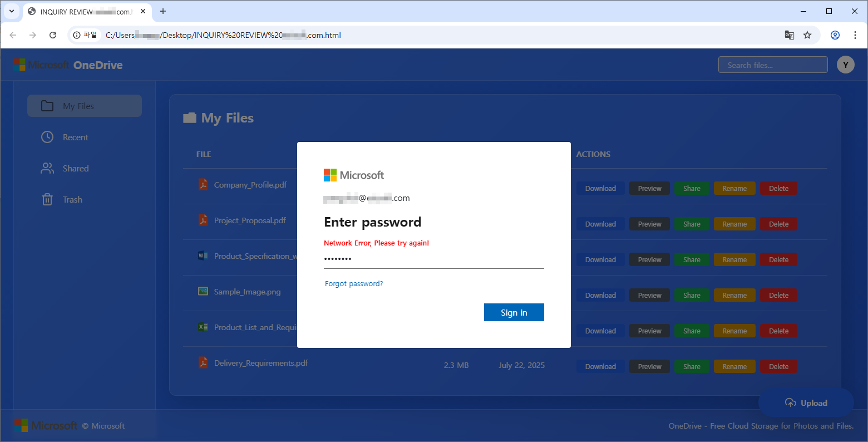This screenshot has height=442, width=868.
Task: Click the 2.3 MB size cell
Action: (x=456, y=365)
